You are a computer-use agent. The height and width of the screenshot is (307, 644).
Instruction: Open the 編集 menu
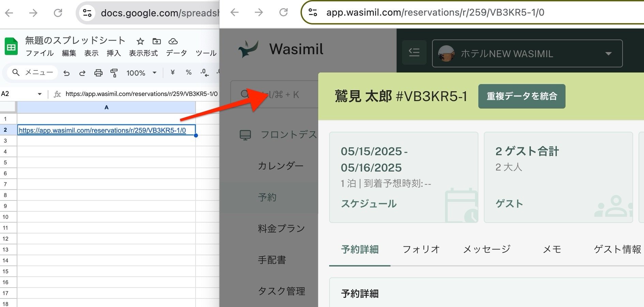pos(69,53)
